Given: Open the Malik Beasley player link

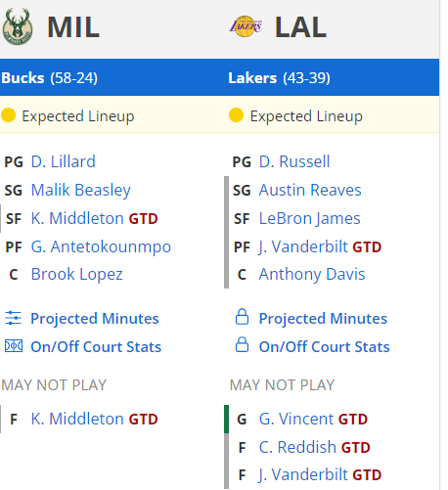Looking at the screenshot, I should pos(80,190).
